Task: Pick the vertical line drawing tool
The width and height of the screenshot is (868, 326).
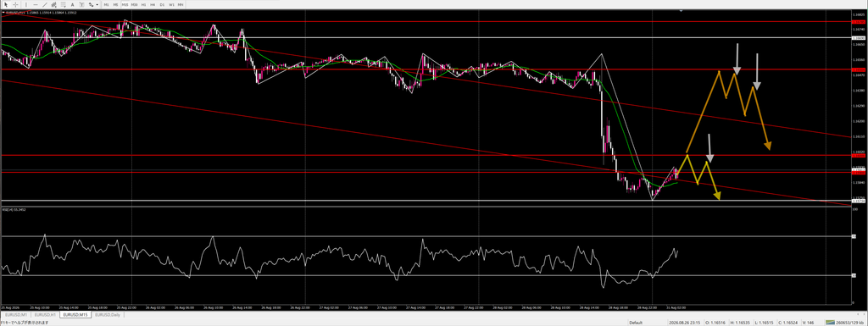Action: 26,4
